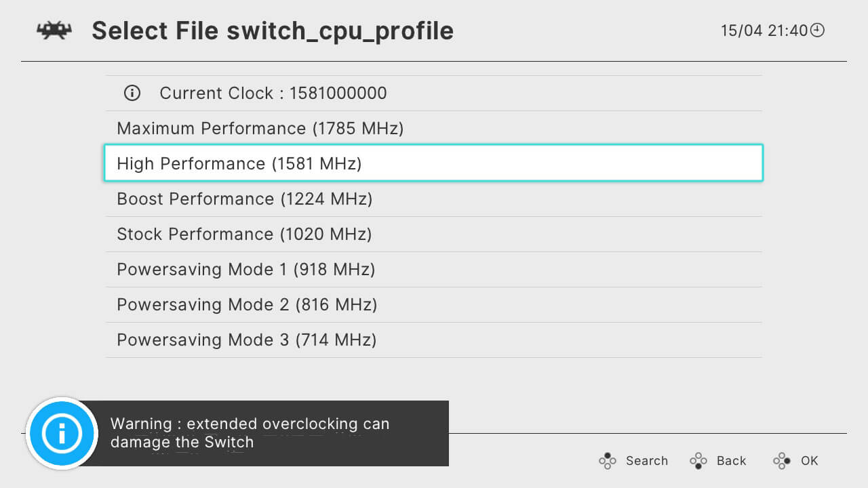Select Boost Performance (1224 MHz)
Viewport: 868px width, 488px height.
point(434,199)
